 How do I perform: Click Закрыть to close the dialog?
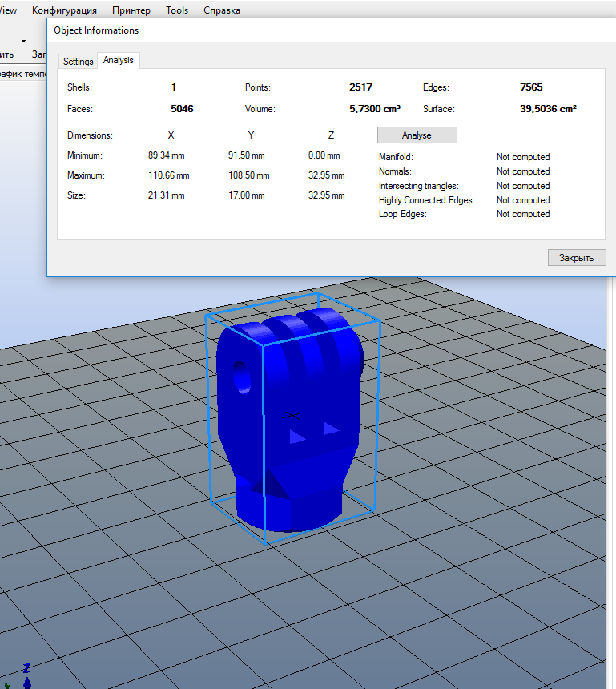576,258
